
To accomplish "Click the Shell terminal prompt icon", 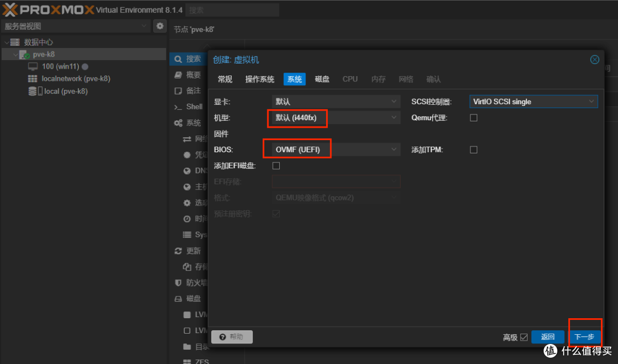I will tap(178, 107).
